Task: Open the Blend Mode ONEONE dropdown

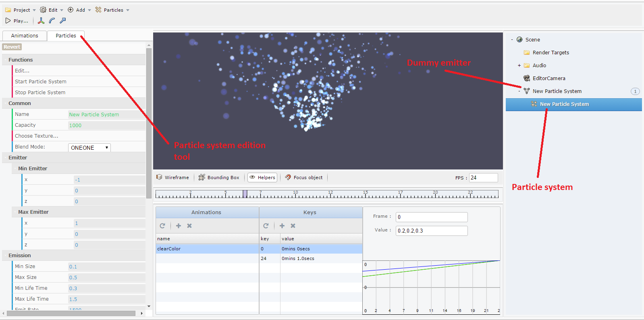Action: click(x=89, y=148)
